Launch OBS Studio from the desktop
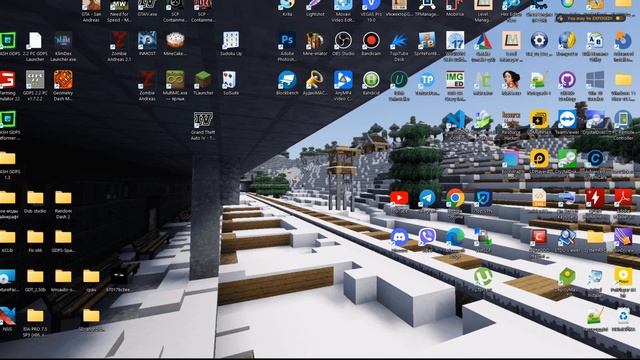Viewport: 640px width, 360px height. click(343, 41)
